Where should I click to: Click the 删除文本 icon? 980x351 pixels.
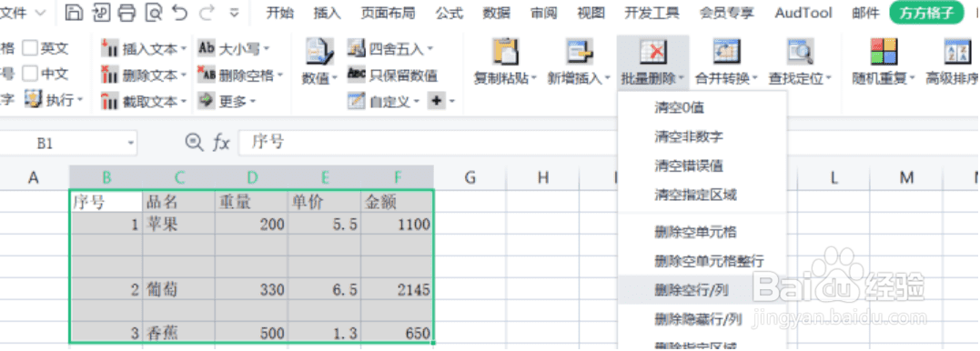109,75
